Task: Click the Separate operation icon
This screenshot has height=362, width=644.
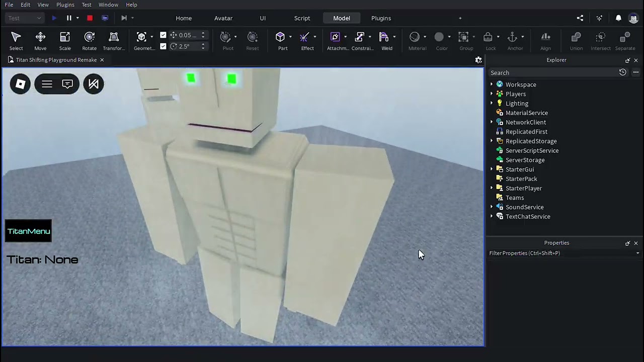Action: point(625,37)
